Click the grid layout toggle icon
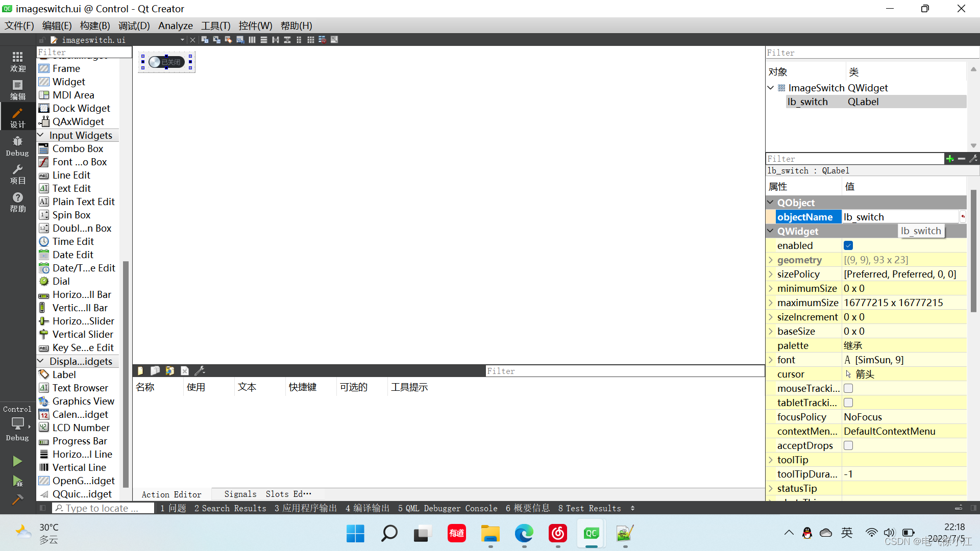 [x=310, y=40]
